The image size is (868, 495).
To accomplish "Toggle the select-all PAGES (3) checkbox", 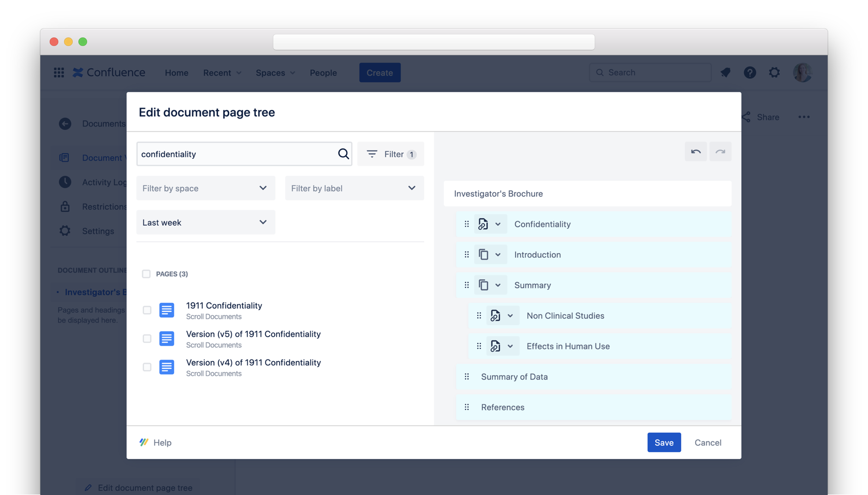I will click(146, 274).
